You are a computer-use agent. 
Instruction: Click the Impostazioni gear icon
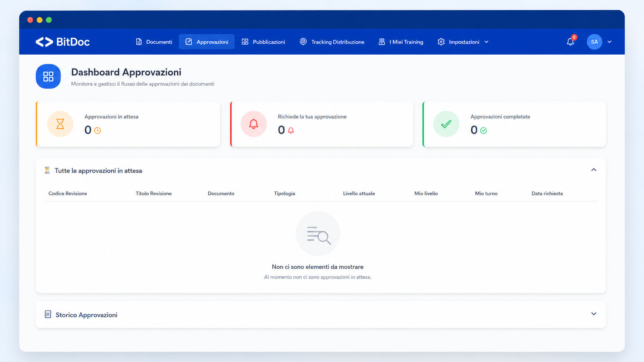(x=441, y=42)
